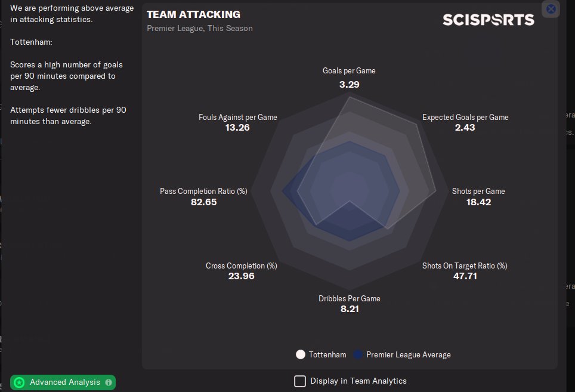The height and width of the screenshot is (392, 575).
Task: Click the blue Premier League Average circle
Action: (358, 354)
